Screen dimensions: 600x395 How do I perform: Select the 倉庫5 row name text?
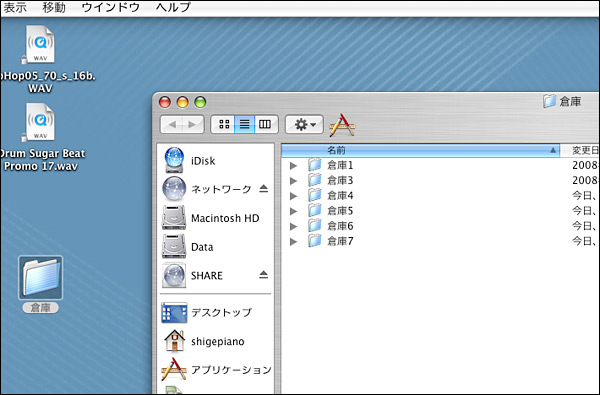(x=340, y=211)
